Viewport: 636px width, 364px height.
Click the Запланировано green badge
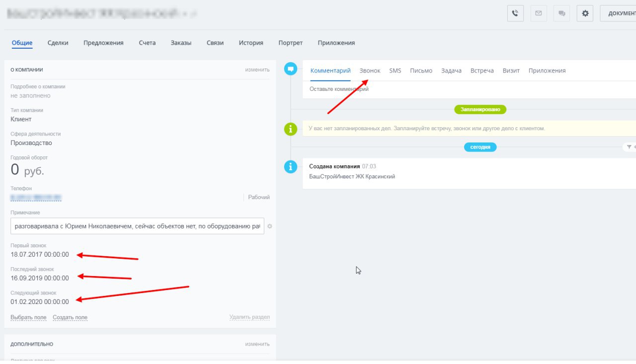480,109
